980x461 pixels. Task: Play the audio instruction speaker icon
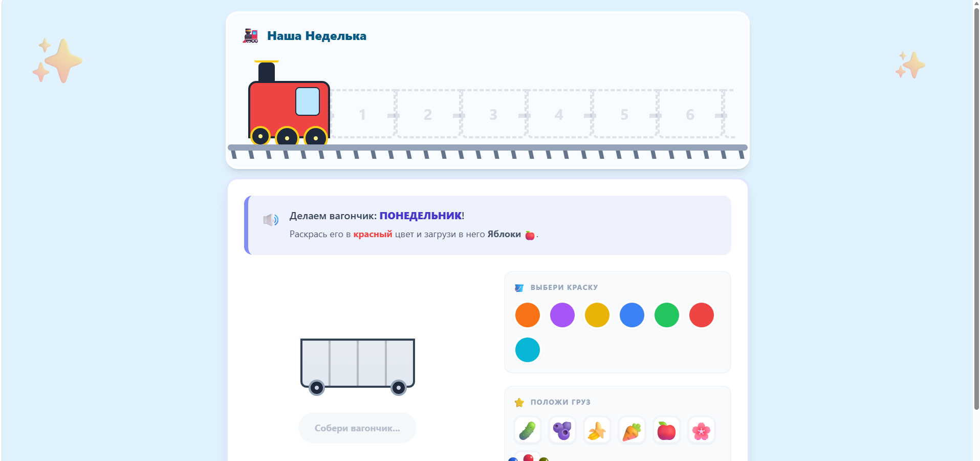pyautogui.click(x=271, y=220)
